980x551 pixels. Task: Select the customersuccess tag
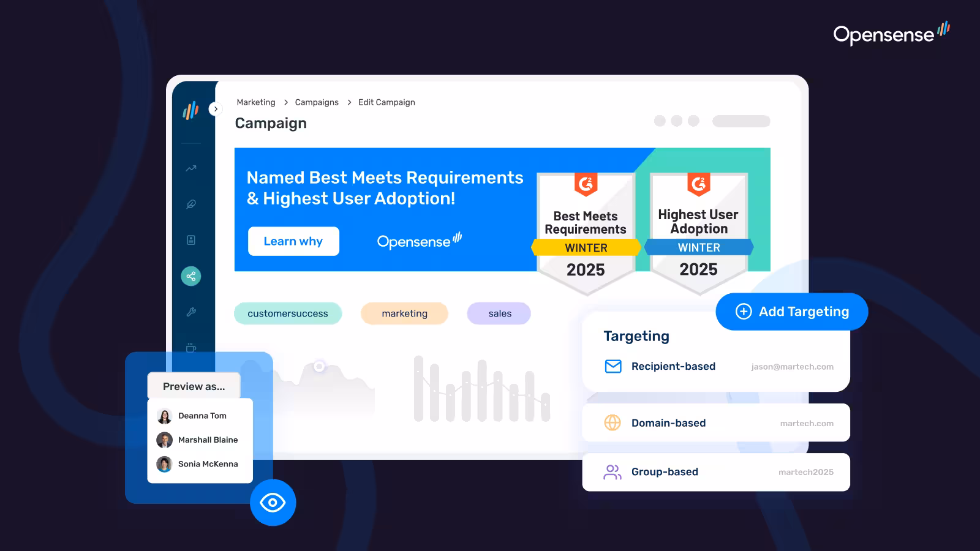pyautogui.click(x=288, y=313)
